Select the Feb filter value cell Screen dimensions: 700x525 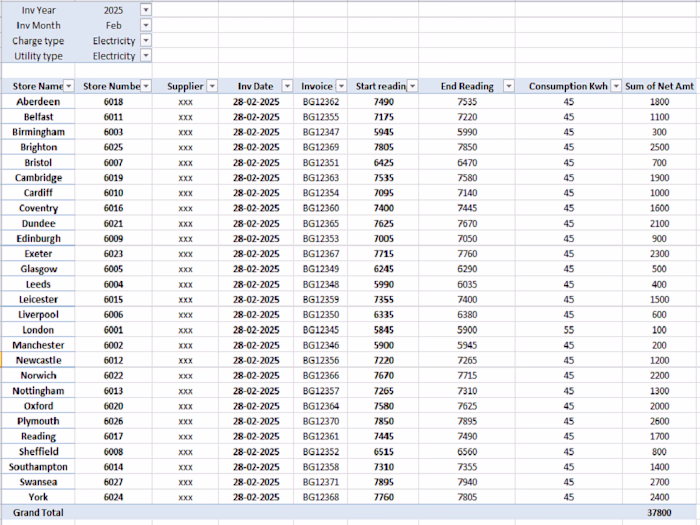pos(113,25)
